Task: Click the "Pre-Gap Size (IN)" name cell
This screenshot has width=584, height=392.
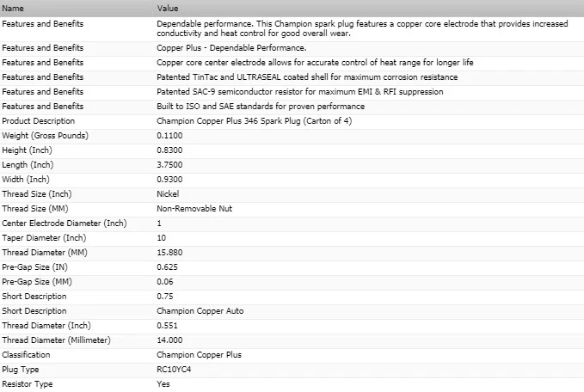Action: tap(34, 266)
